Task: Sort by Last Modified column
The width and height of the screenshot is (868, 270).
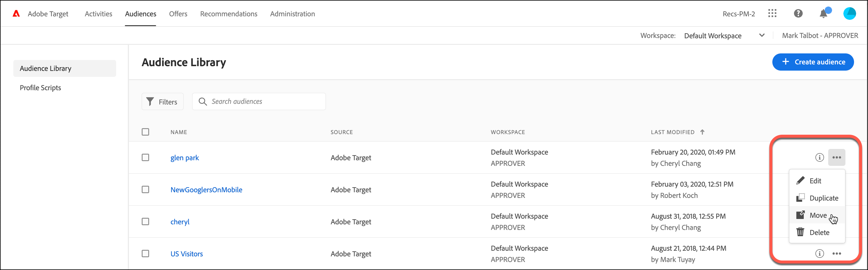Action: tap(673, 132)
